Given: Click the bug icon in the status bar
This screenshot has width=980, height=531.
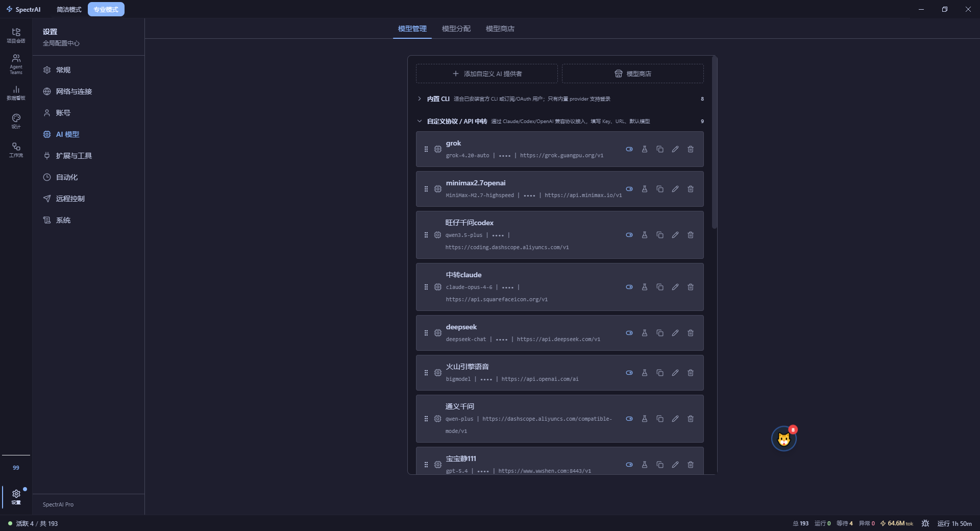Looking at the screenshot, I should coord(925,523).
